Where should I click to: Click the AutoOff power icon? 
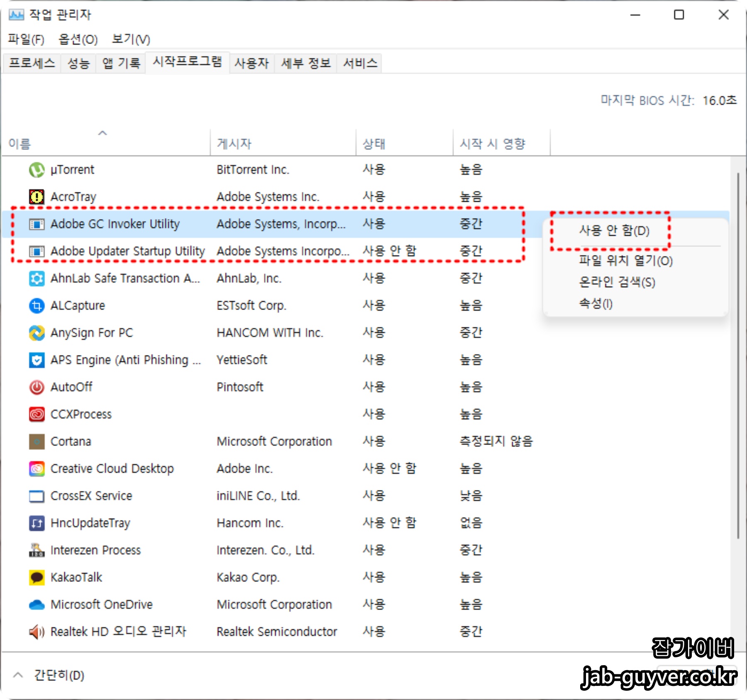point(37,387)
